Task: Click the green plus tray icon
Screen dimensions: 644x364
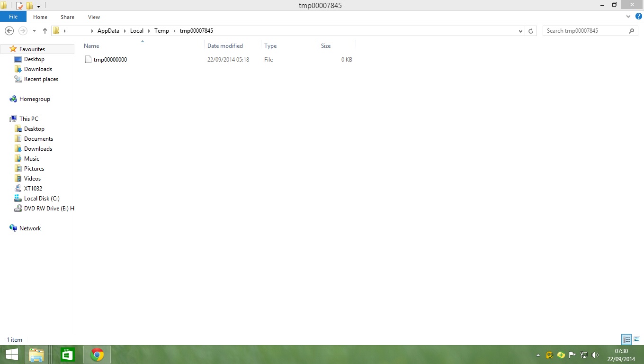Action: (561, 355)
